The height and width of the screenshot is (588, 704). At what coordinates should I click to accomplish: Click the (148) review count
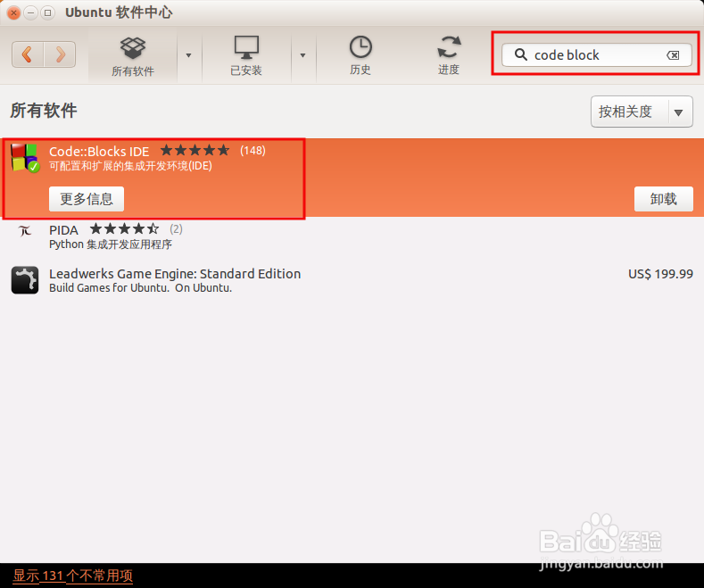253,151
